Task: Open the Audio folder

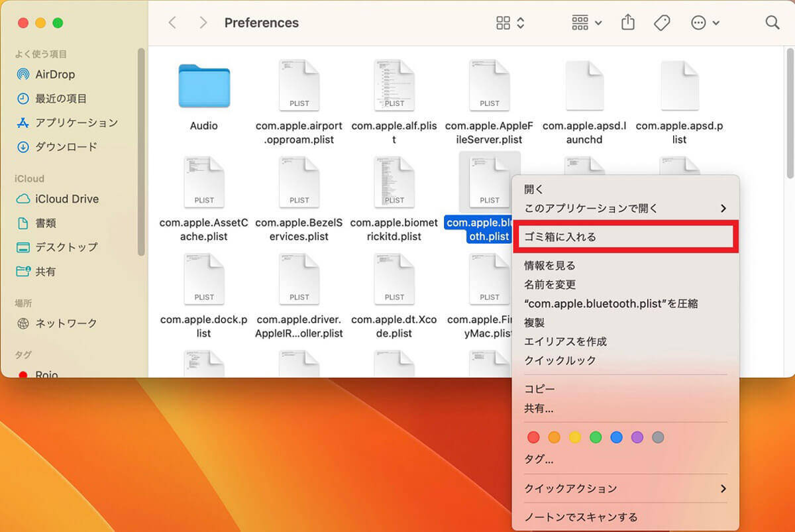Action: click(x=203, y=87)
